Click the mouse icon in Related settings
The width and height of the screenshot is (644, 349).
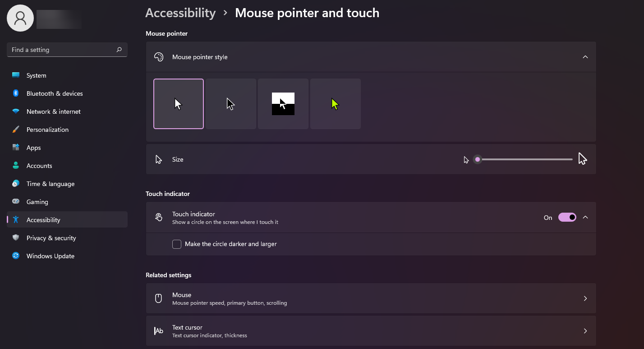[158, 298]
